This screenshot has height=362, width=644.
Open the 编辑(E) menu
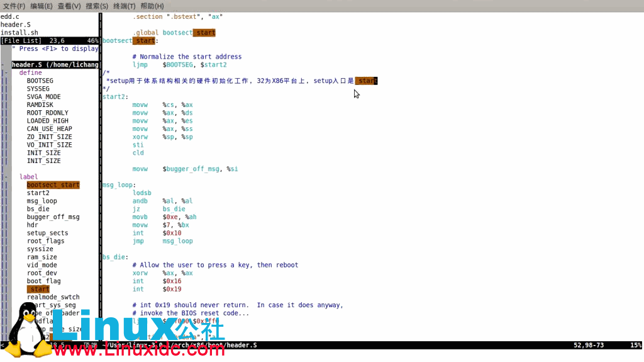(x=42, y=6)
